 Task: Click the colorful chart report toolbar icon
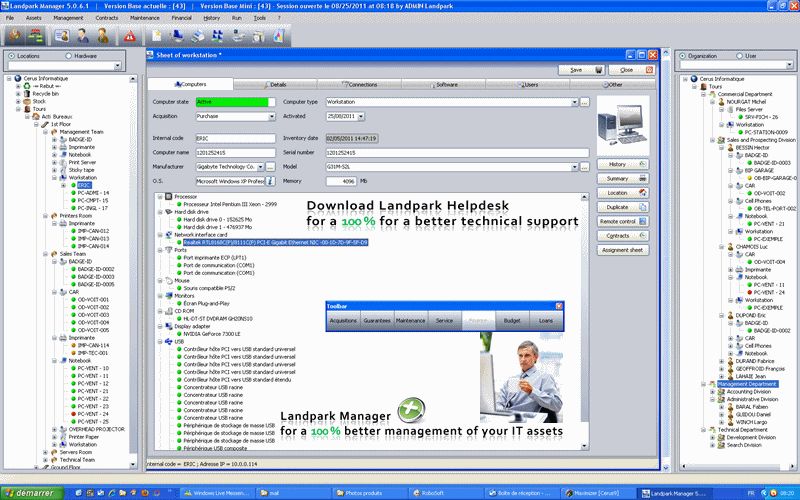pos(279,36)
